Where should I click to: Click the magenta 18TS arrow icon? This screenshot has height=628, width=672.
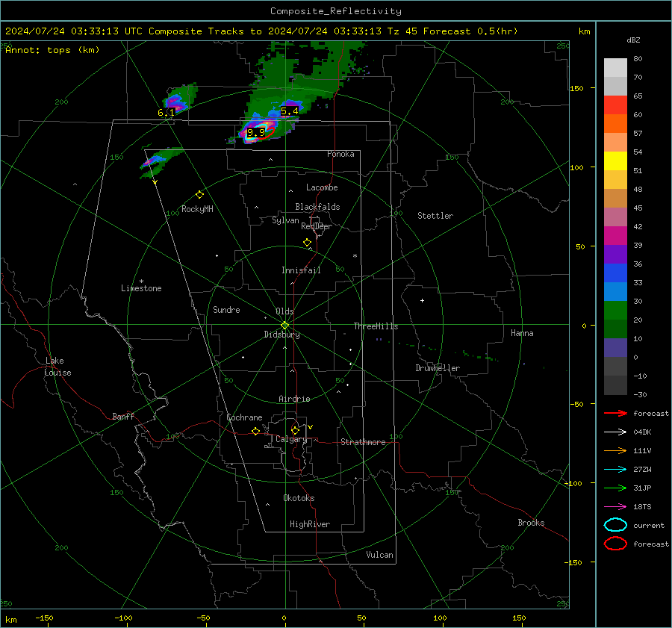[615, 507]
